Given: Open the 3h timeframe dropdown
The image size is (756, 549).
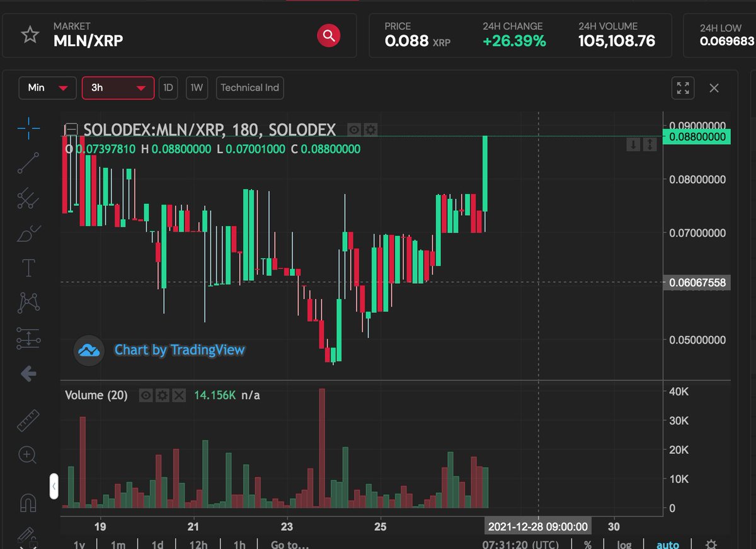Looking at the screenshot, I should pos(118,88).
